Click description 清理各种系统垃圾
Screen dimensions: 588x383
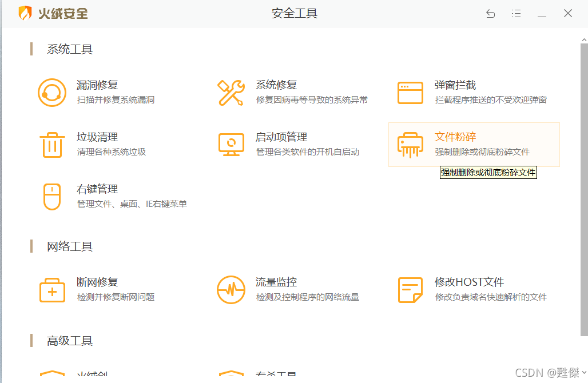point(112,152)
